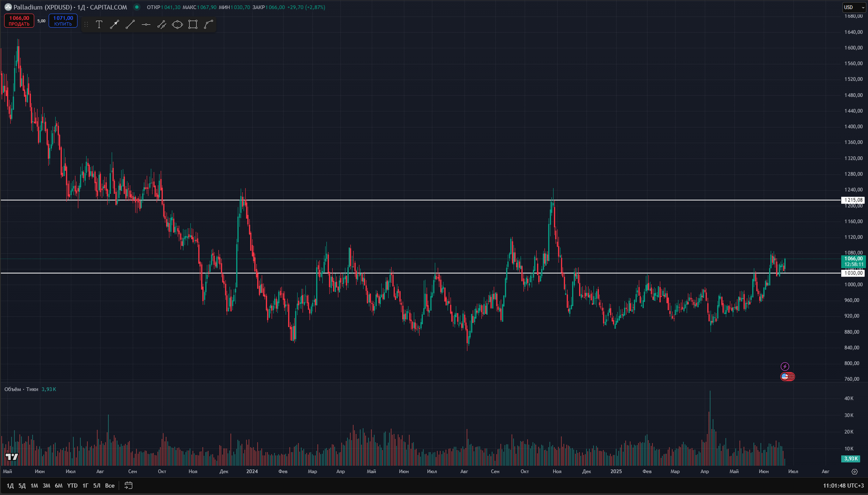
Task: Select the Parallel channel tool
Action: pyautogui.click(x=161, y=25)
